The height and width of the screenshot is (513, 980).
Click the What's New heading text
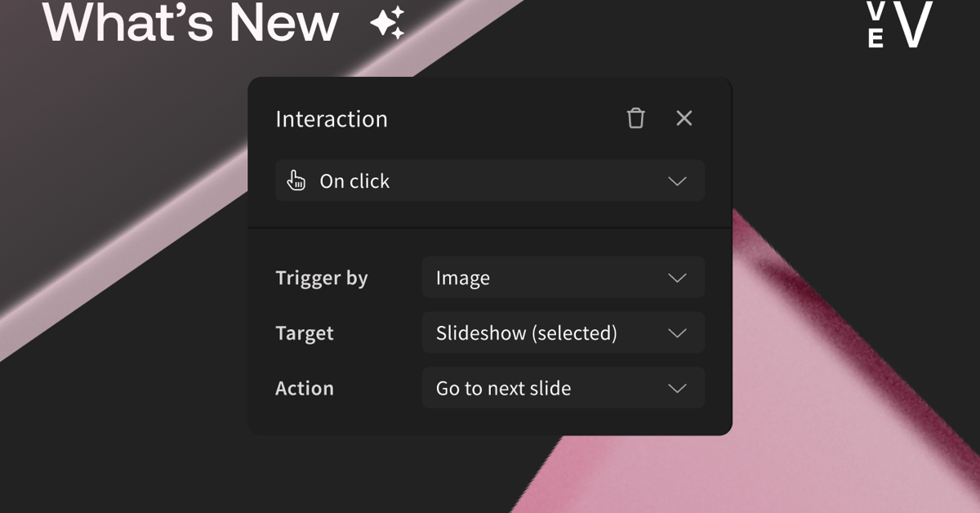coord(191,25)
